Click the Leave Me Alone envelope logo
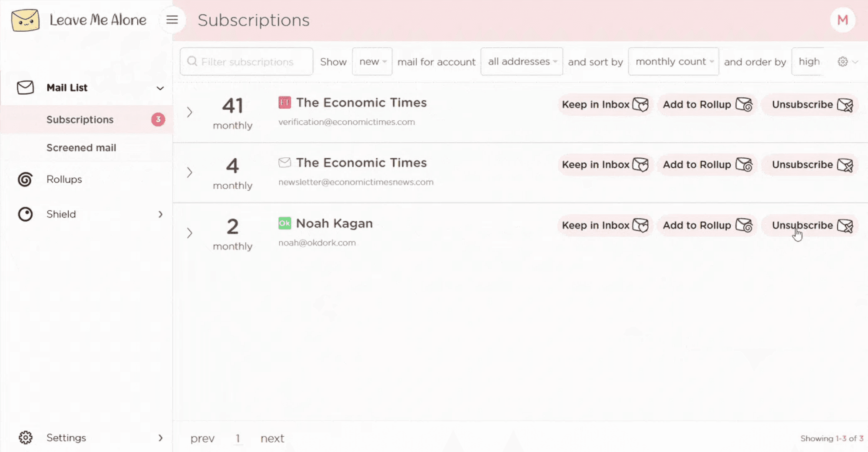The width and height of the screenshot is (868, 452). (25, 20)
